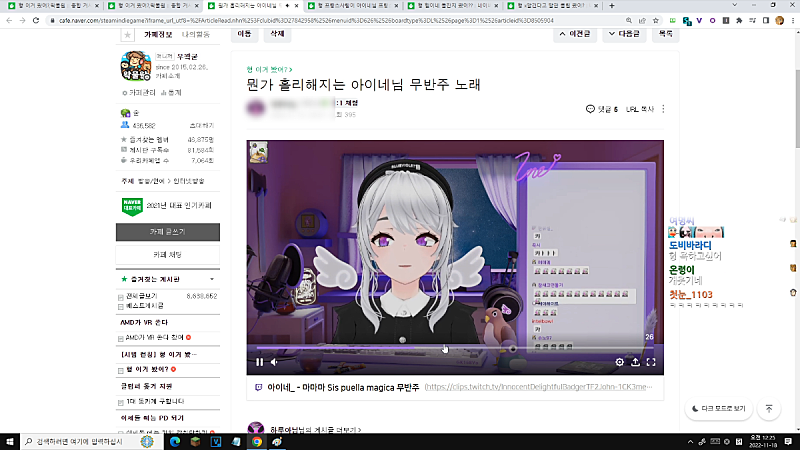Click the video share upload icon
800x450 pixels.
pyautogui.click(x=635, y=362)
